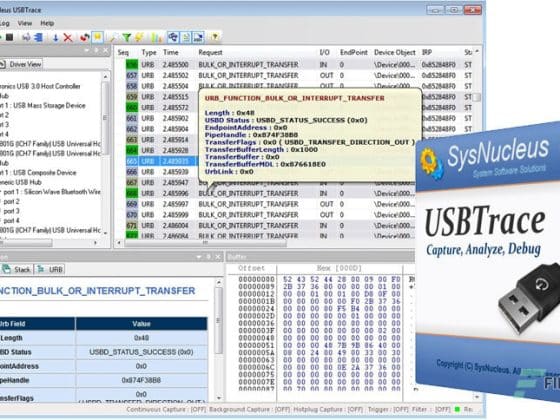Switch to the Stack tab
This screenshot has height=420, width=560.
tap(17, 270)
